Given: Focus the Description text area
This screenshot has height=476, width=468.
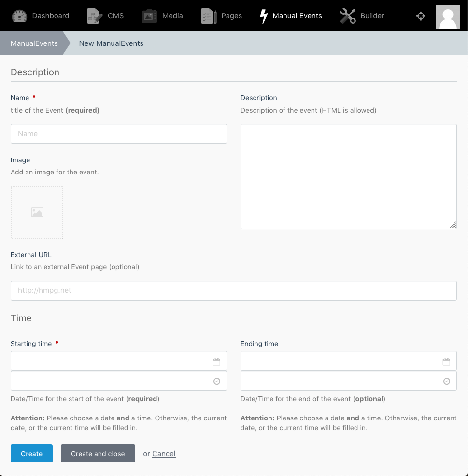Looking at the screenshot, I should click(x=349, y=176).
